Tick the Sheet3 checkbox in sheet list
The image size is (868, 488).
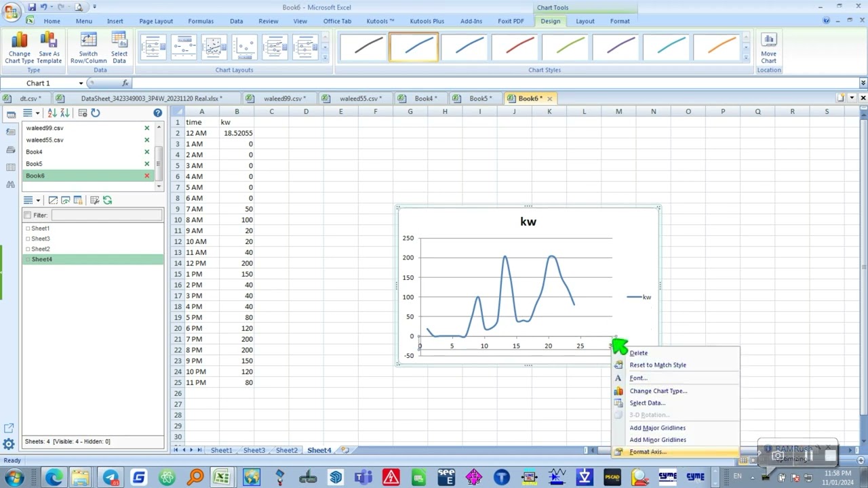(28, 239)
